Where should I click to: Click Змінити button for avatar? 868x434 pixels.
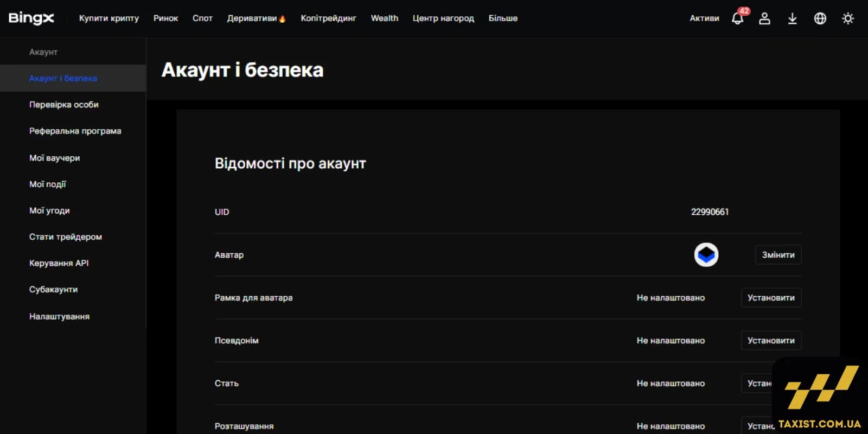pos(778,254)
